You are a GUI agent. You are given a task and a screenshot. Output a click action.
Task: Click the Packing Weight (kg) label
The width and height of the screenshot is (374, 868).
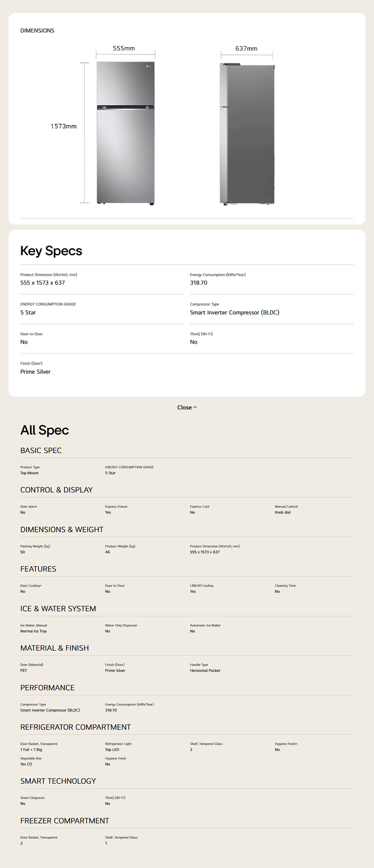35,546
